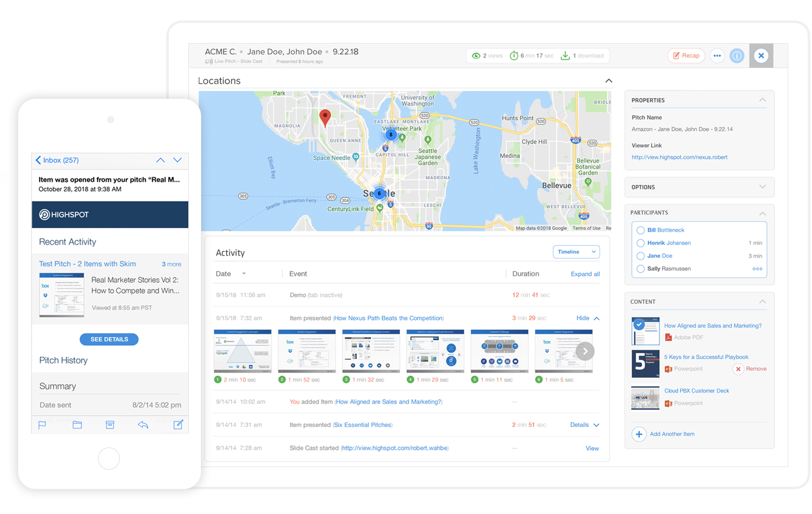This screenshot has height=514, width=812.
Task: Click Expand all link
Action: click(585, 274)
